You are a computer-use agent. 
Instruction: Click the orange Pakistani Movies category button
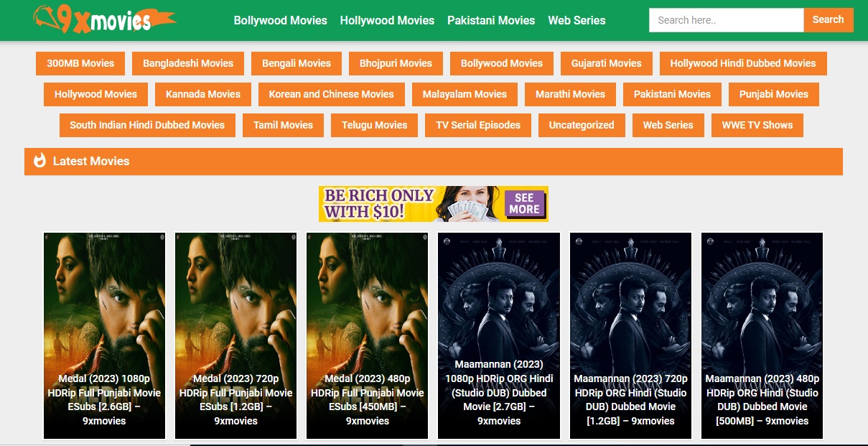[x=672, y=94]
